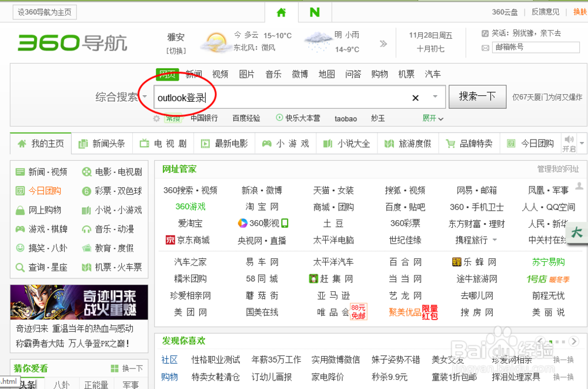Open dropdown arrow next to 携程旅行
The width and height of the screenshot is (588, 389).
pos(495,240)
